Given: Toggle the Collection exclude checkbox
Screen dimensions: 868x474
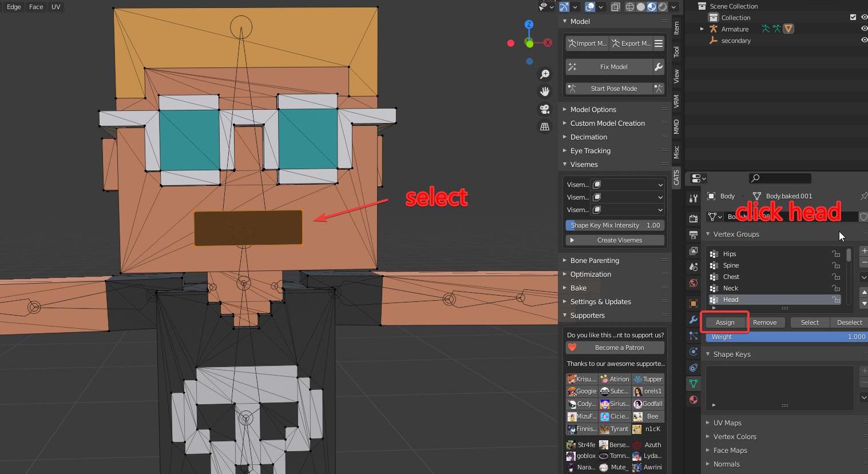Looking at the screenshot, I should pos(853,17).
